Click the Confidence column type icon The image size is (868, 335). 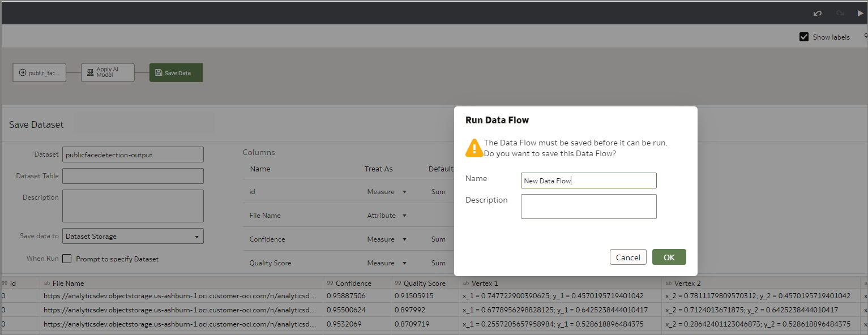coord(330,284)
